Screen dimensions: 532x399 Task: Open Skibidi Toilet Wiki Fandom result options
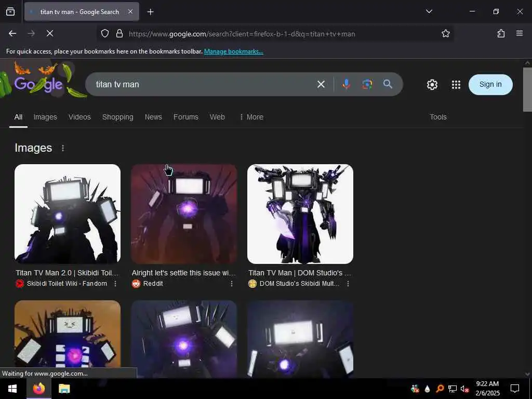[115, 284]
